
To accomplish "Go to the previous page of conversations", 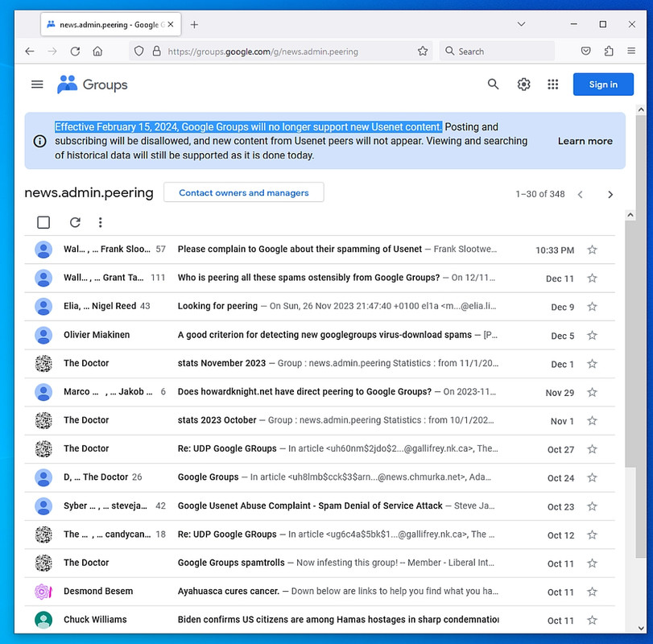I will click(580, 194).
